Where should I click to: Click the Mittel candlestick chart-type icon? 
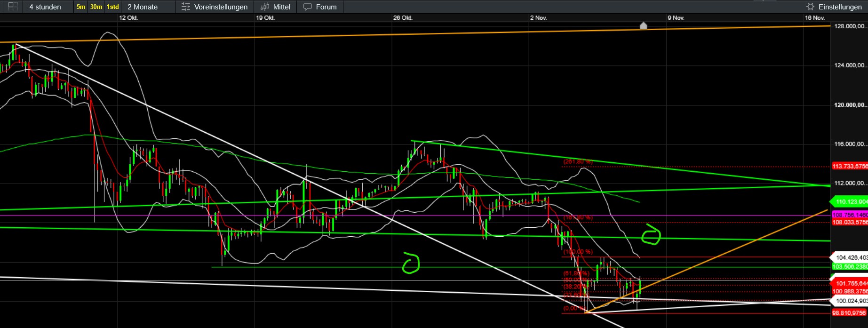[x=265, y=7]
